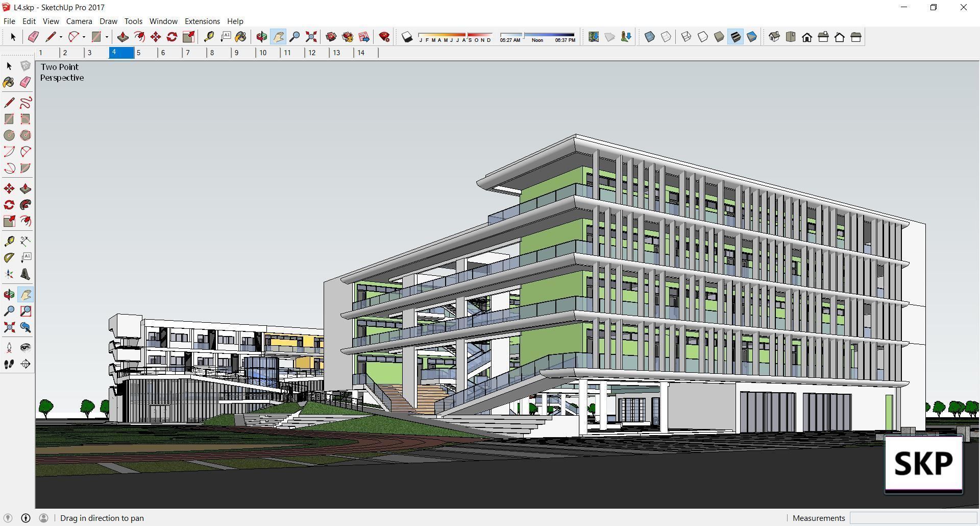Click Add Location geo button
The height and width of the screenshot is (526, 980).
click(x=594, y=37)
